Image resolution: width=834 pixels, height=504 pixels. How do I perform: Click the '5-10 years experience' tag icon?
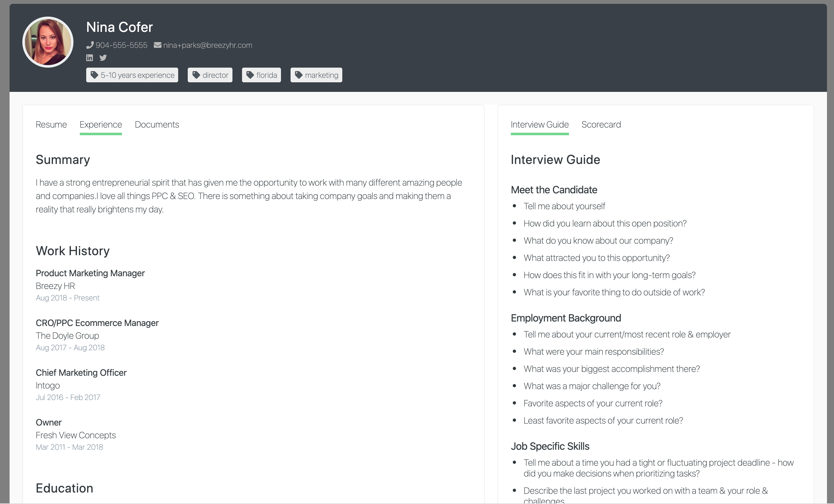click(95, 75)
